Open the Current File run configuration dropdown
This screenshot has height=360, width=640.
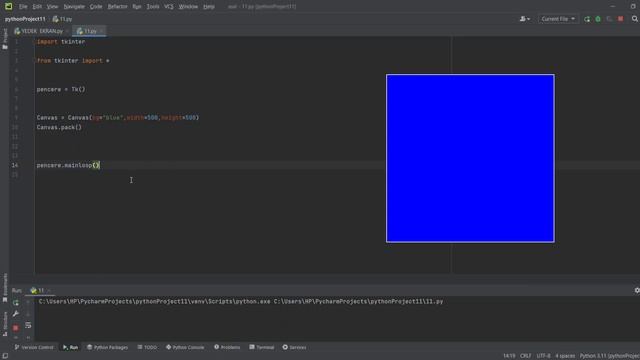[558, 19]
